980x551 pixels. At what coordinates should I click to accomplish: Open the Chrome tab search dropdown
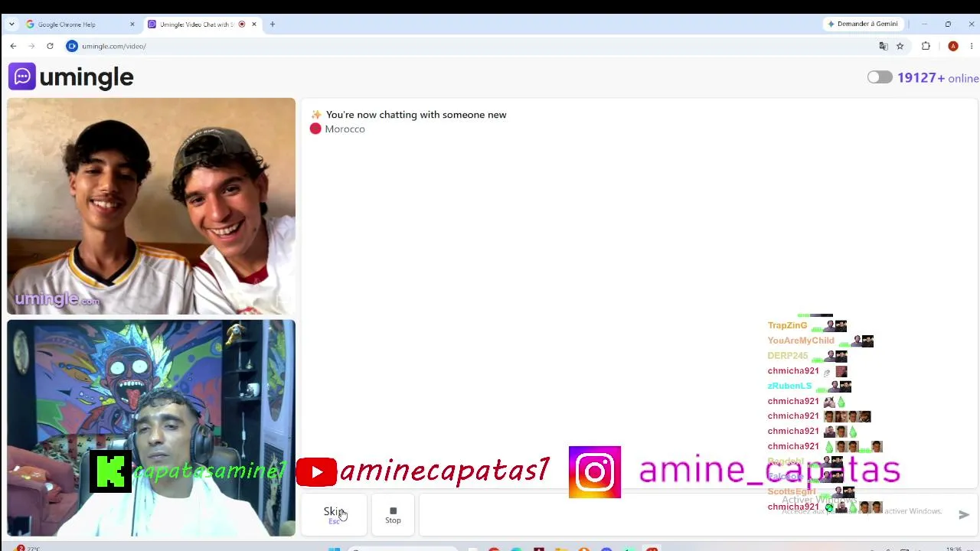click(x=11, y=24)
